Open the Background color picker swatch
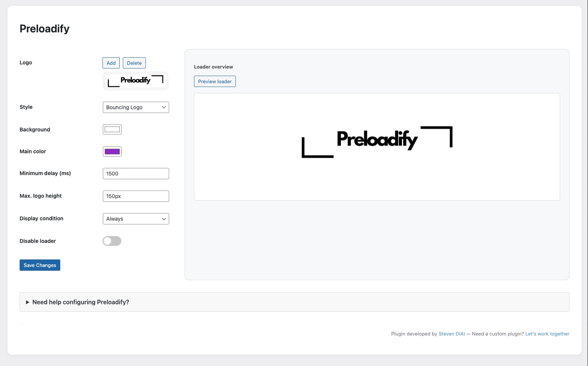This screenshot has width=588, height=366. (x=112, y=130)
